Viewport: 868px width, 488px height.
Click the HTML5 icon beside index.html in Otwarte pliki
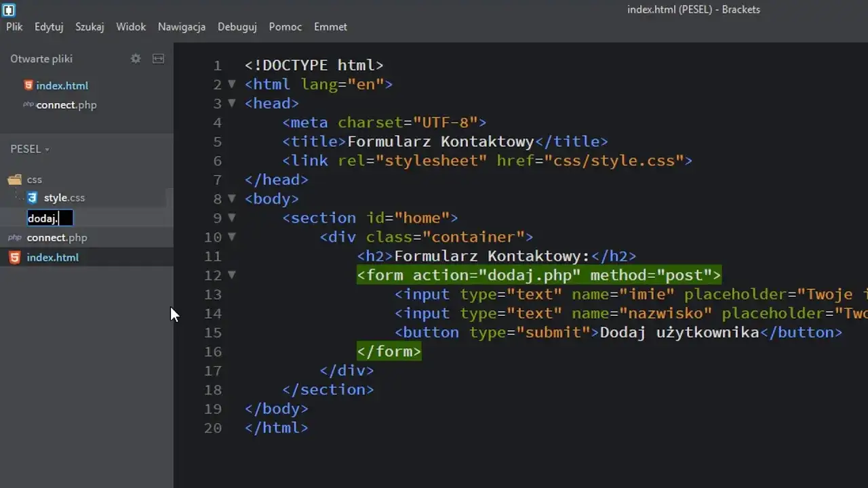(x=27, y=85)
